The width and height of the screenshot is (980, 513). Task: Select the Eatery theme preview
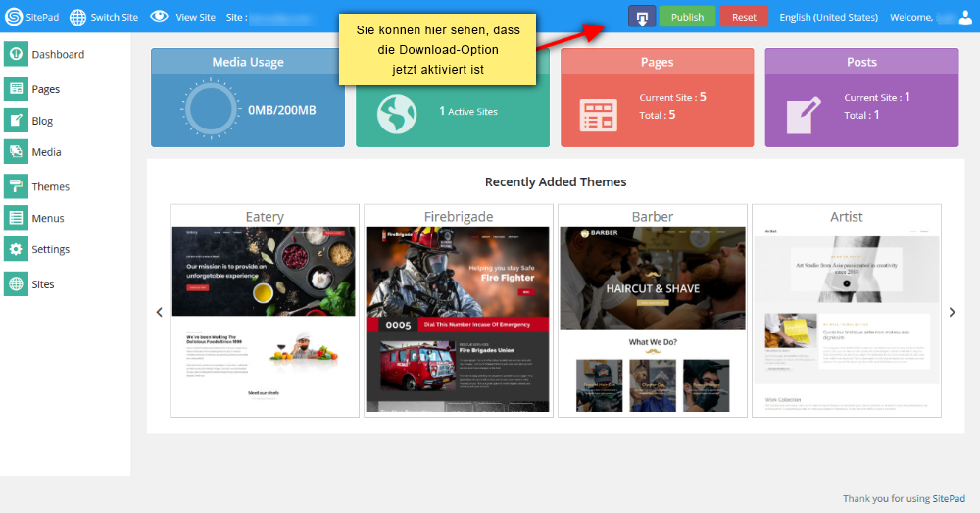264,319
